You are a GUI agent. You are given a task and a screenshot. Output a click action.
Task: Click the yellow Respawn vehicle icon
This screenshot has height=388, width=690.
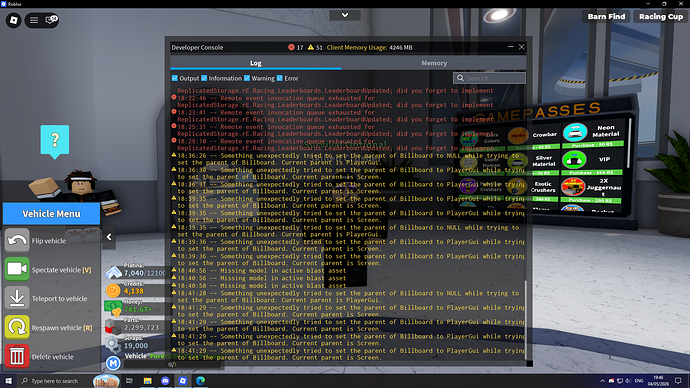(17, 327)
